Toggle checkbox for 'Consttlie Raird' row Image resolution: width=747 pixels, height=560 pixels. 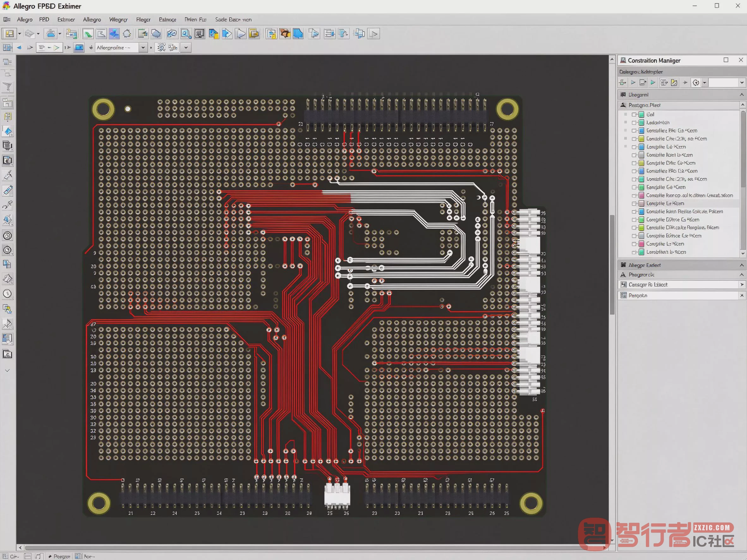tap(634, 155)
